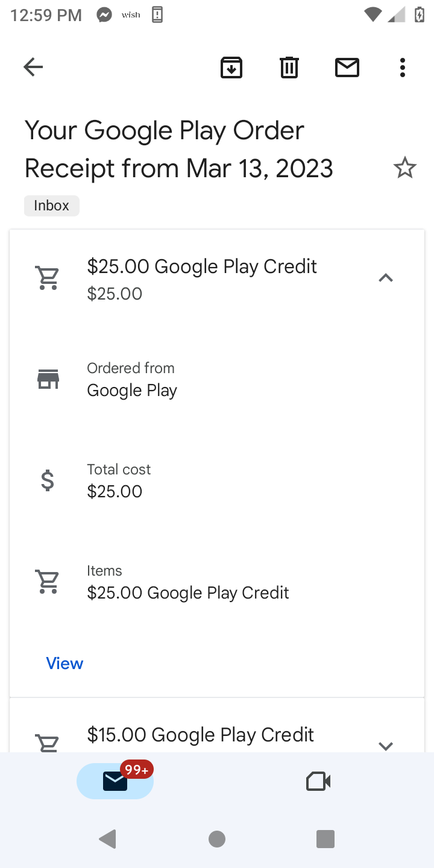Mark email as unread
This screenshot has width=434, height=868.
click(x=347, y=68)
